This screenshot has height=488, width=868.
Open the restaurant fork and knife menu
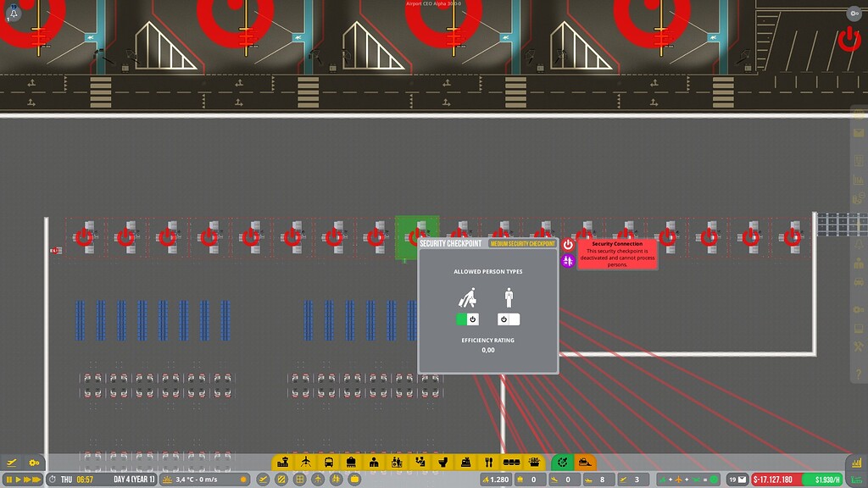[x=488, y=462]
